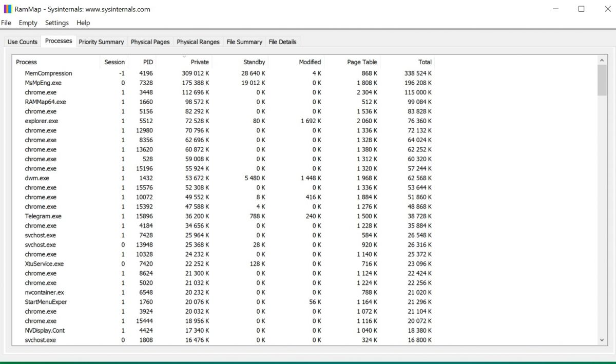Click the 309 012 K Private value
616x364 pixels.
(x=196, y=73)
